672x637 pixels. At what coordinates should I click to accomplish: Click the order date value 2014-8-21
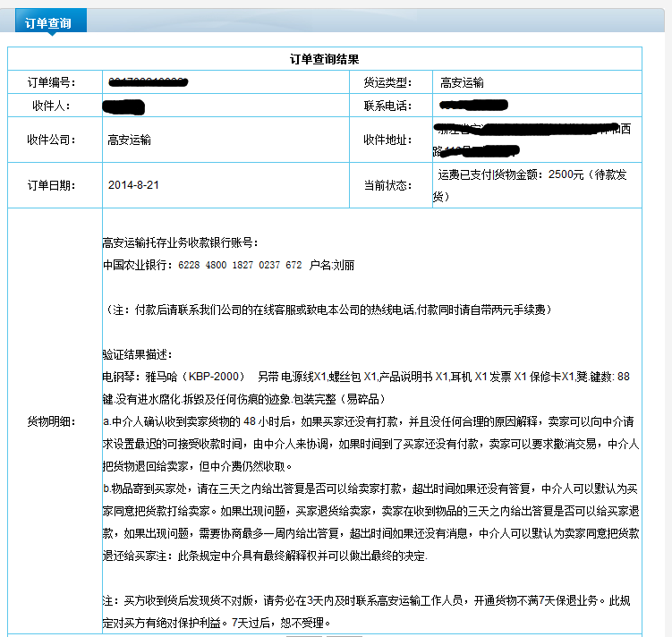click(x=133, y=185)
